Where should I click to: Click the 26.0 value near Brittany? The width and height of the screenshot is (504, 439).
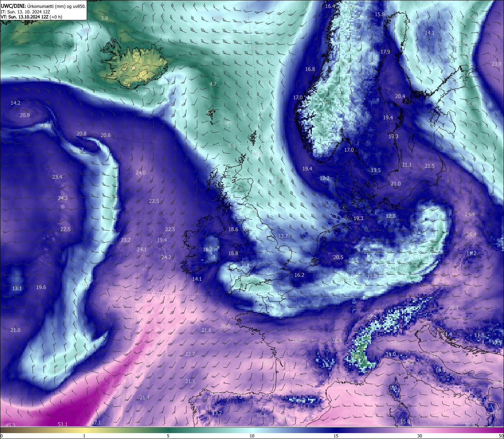[x=225, y=326]
